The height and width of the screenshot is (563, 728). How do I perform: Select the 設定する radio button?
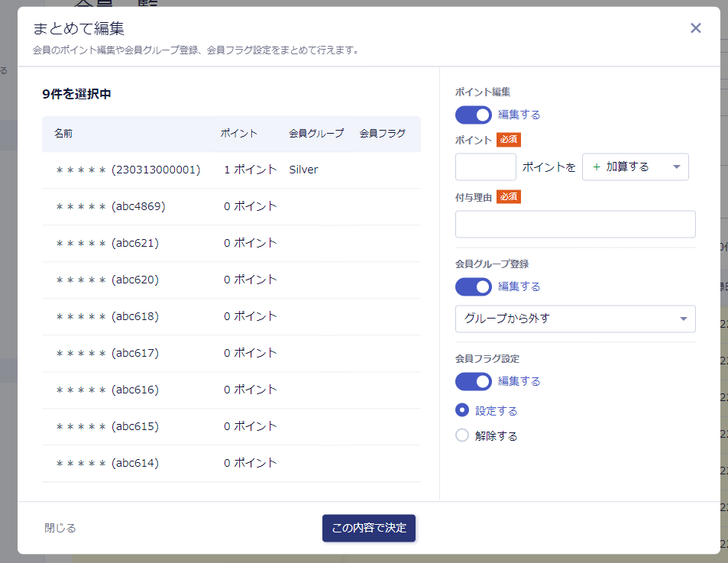click(462, 410)
